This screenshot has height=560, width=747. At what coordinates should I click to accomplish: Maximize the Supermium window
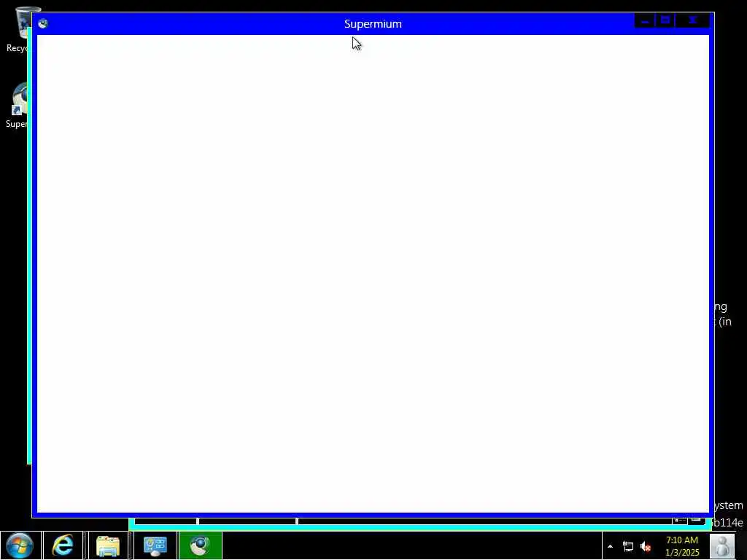tap(665, 20)
